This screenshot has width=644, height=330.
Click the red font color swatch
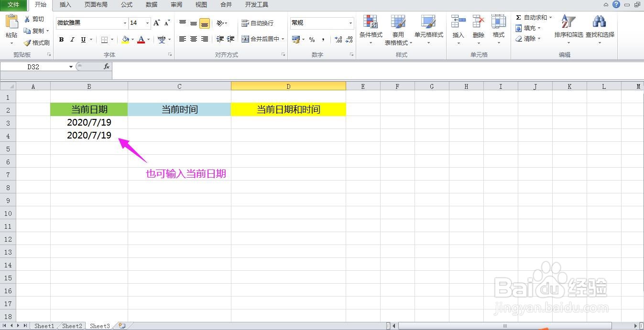142,39
